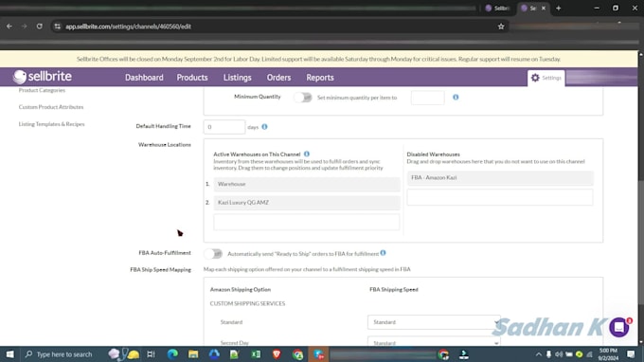Open the Standard FBA Shipping Speed dropdown
The height and width of the screenshot is (362, 644).
pyautogui.click(x=434, y=322)
